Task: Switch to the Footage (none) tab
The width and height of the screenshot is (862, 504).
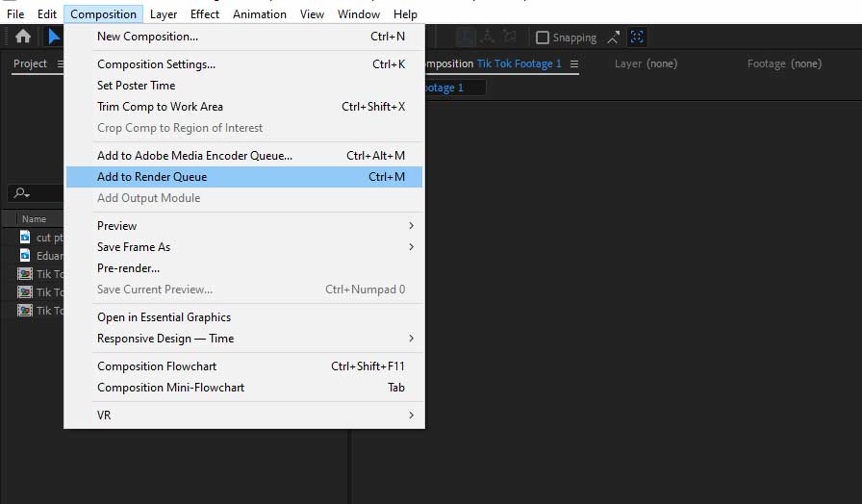Action: click(x=784, y=63)
